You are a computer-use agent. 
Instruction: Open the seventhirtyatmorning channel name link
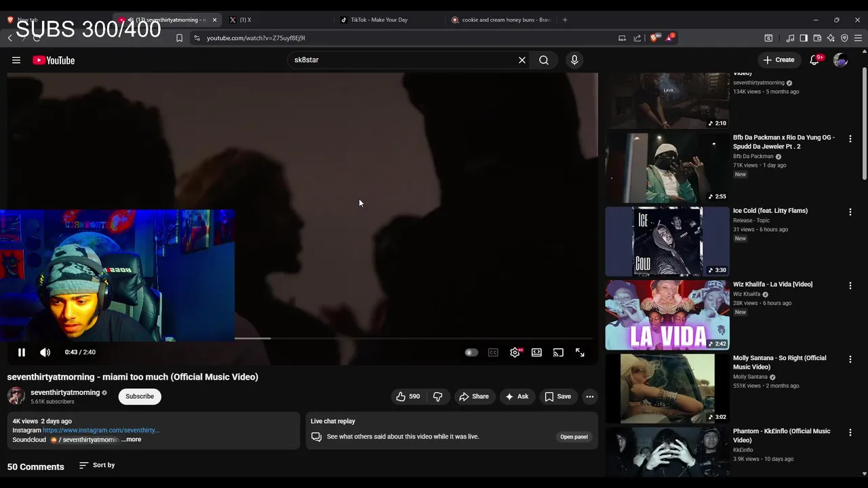click(x=65, y=392)
